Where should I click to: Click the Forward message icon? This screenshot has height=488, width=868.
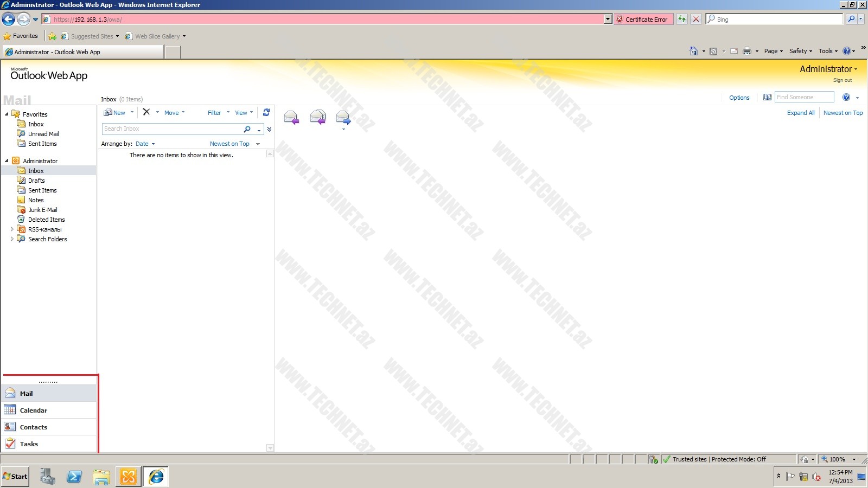(343, 117)
